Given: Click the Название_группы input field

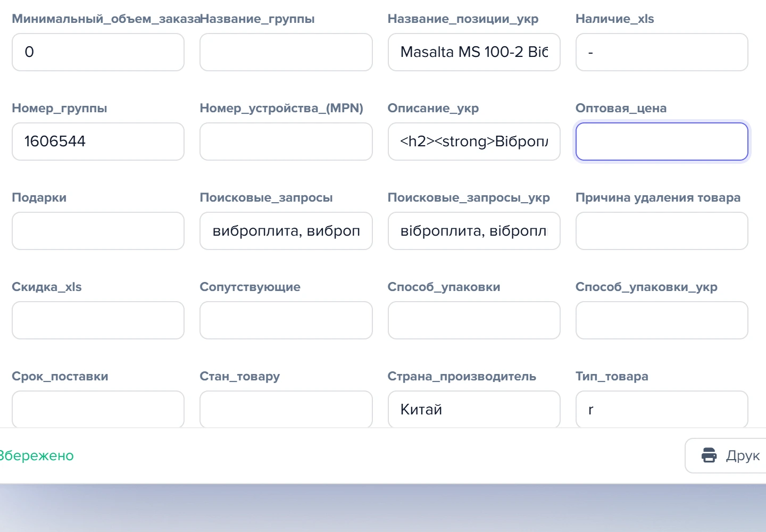Looking at the screenshot, I should tap(286, 52).
